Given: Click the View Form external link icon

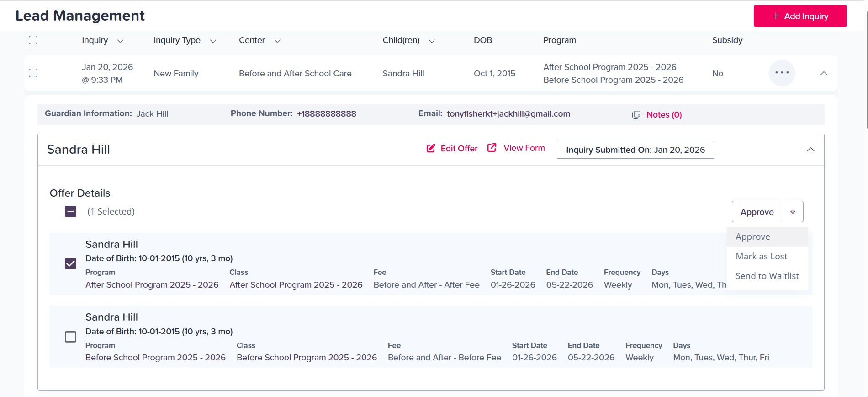Looking at the screenshot, I should click(x=492, y=148).
